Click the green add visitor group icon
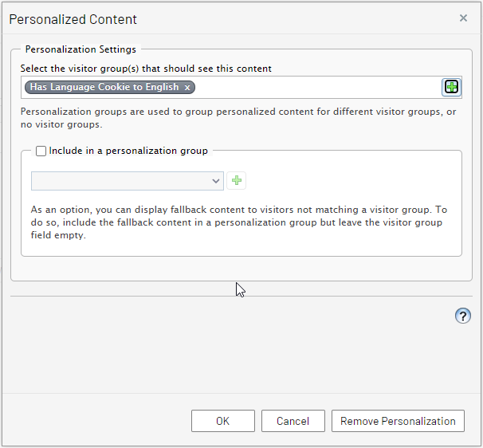 (x=452, y=87)
